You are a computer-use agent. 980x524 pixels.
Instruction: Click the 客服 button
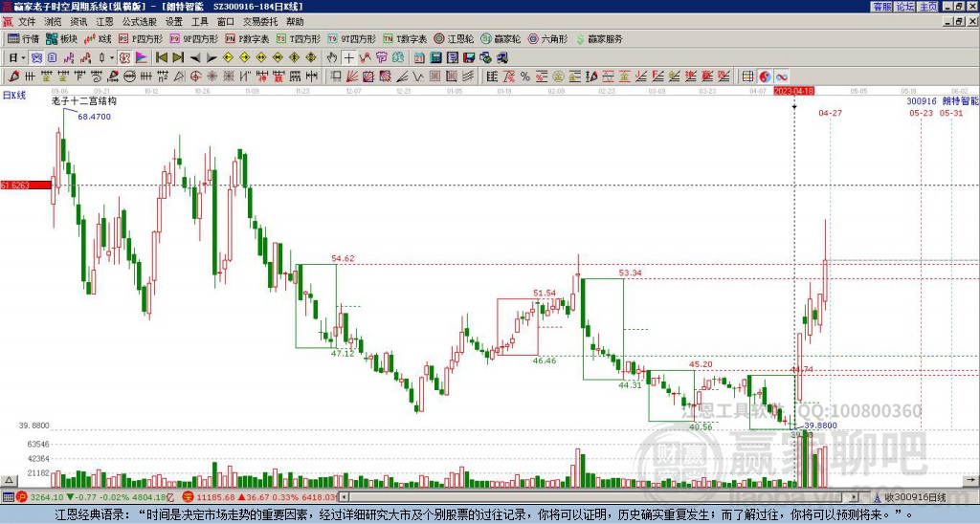pos(881,7)
